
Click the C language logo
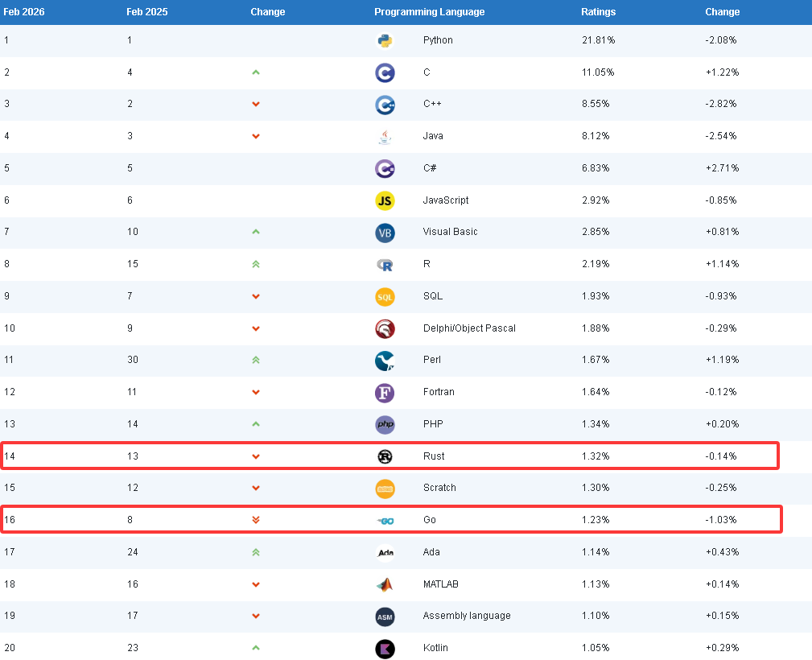(385, 72)
